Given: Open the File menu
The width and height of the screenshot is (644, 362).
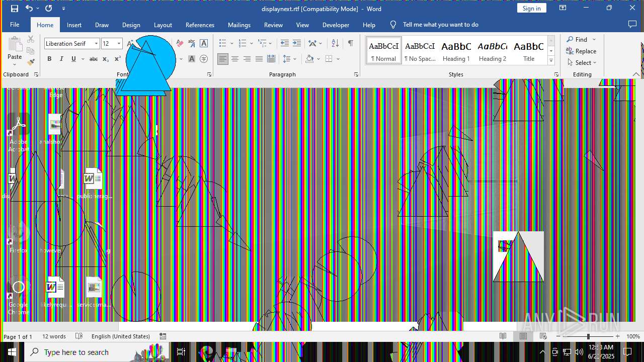Looking at the screenshot, I should 15,25.
